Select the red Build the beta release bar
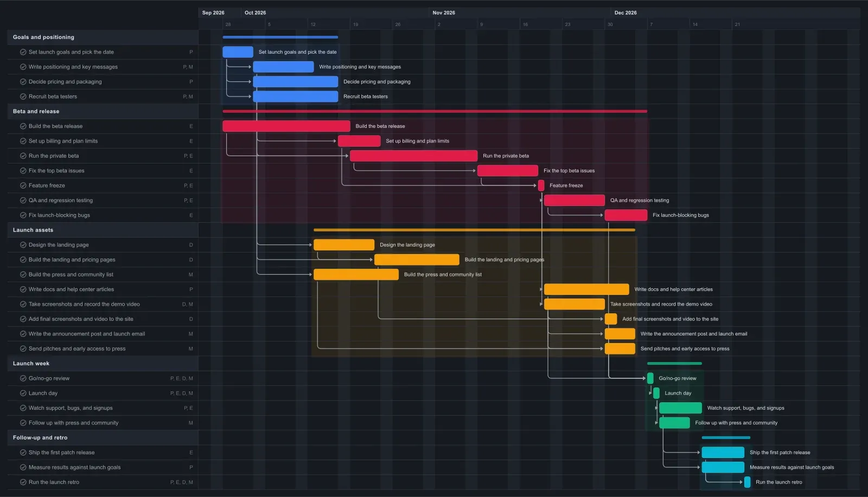868x497 pixels. [x=286, y=126]
